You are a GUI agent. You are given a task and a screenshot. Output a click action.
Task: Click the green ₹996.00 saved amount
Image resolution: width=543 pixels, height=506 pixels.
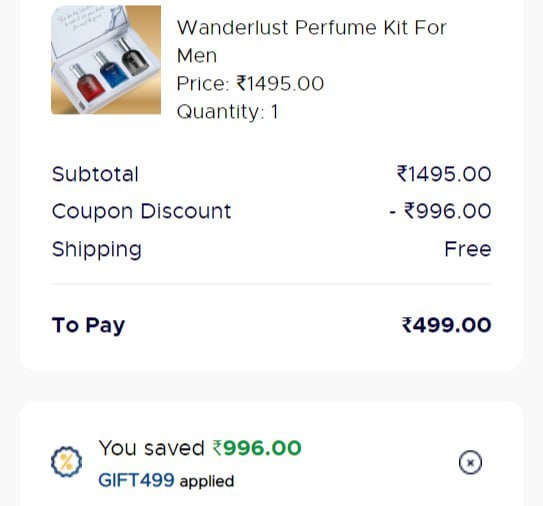257,448
